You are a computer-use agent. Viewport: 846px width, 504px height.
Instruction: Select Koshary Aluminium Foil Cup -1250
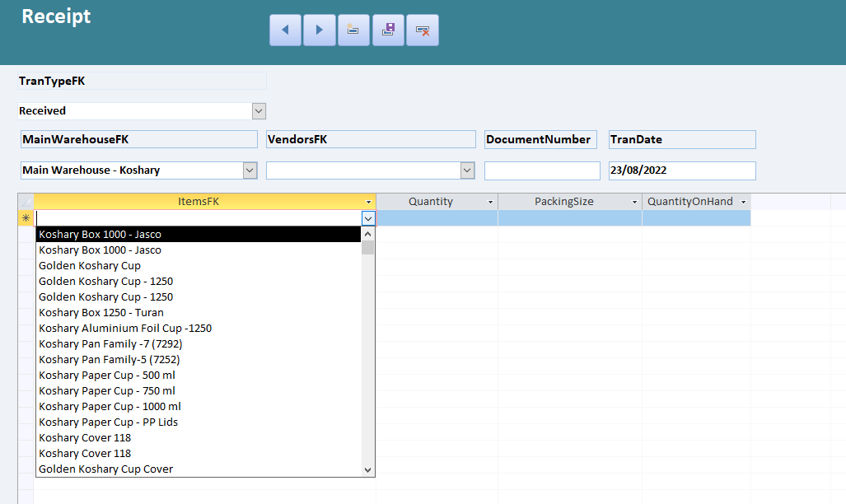click(x=199, y=328)
